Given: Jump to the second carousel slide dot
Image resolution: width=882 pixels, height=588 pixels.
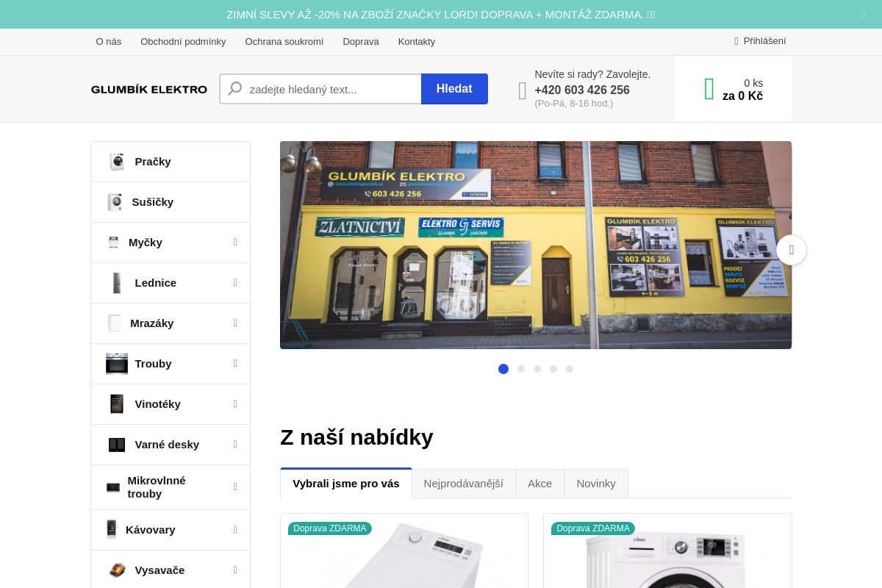Looking at the screenshot, I should coord(521,369).
